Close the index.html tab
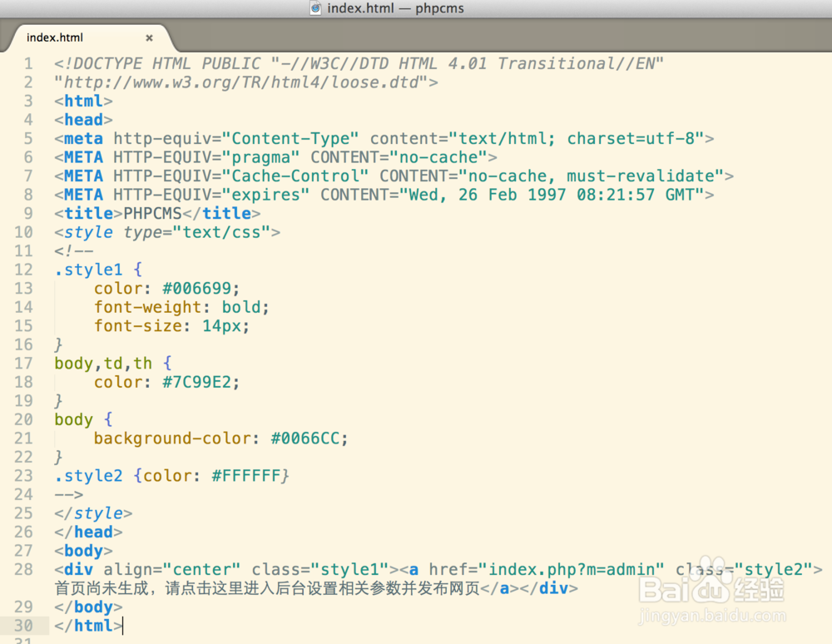Screen dimensions: 832x644 [x=149, y=37]
